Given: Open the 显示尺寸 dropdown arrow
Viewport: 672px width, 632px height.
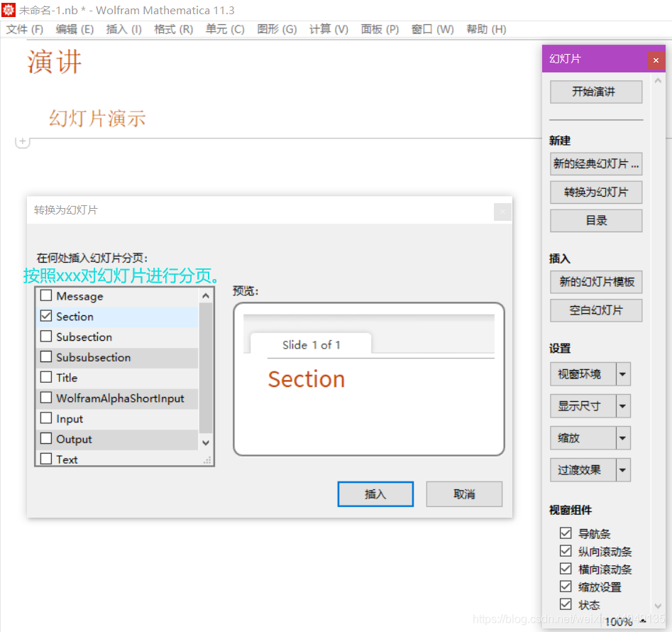Looking at the screenshot, I should point(623,406).
